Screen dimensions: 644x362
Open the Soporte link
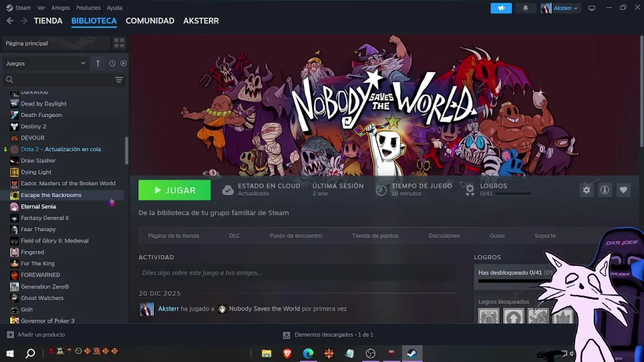[x=545, y=236]
